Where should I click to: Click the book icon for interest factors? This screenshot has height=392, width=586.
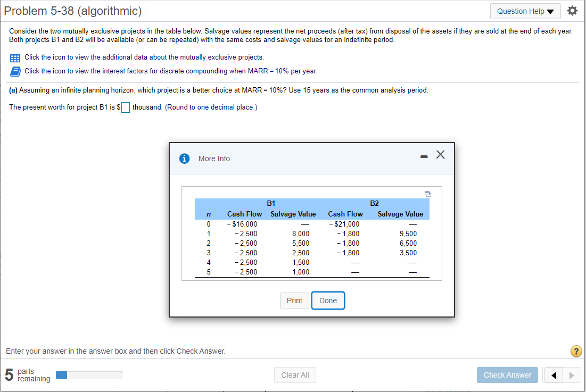[x=15, y=71]
